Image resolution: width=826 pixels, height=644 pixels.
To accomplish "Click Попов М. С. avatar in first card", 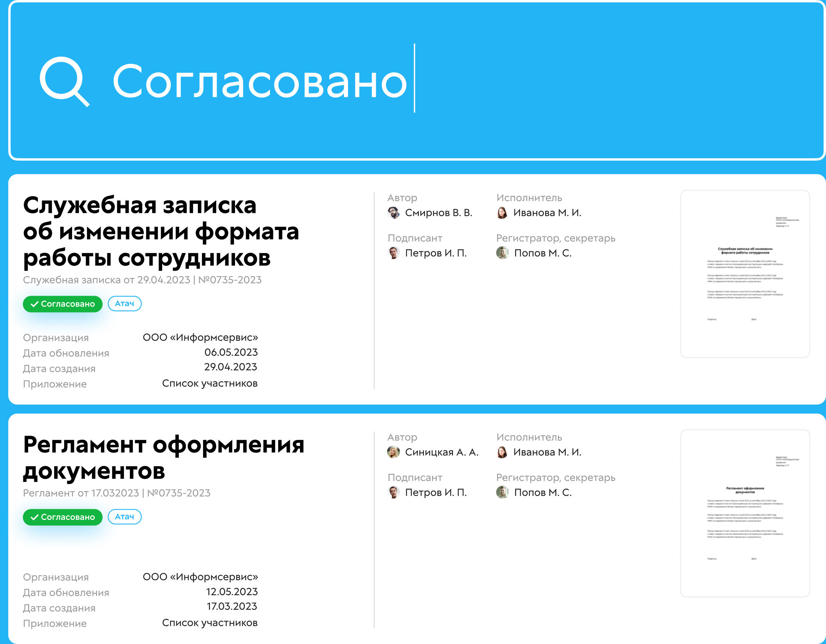I will (502, 253).
